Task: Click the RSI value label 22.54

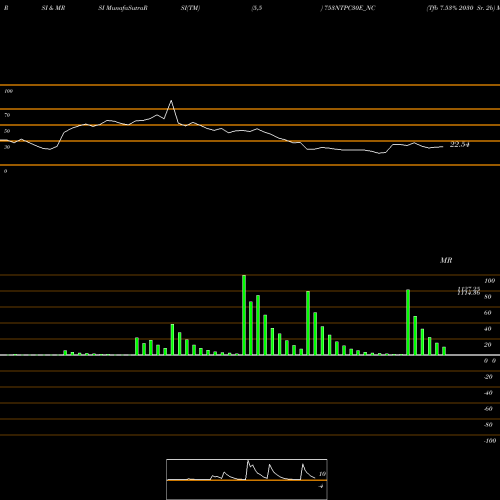Action: [x=459, y=145]
